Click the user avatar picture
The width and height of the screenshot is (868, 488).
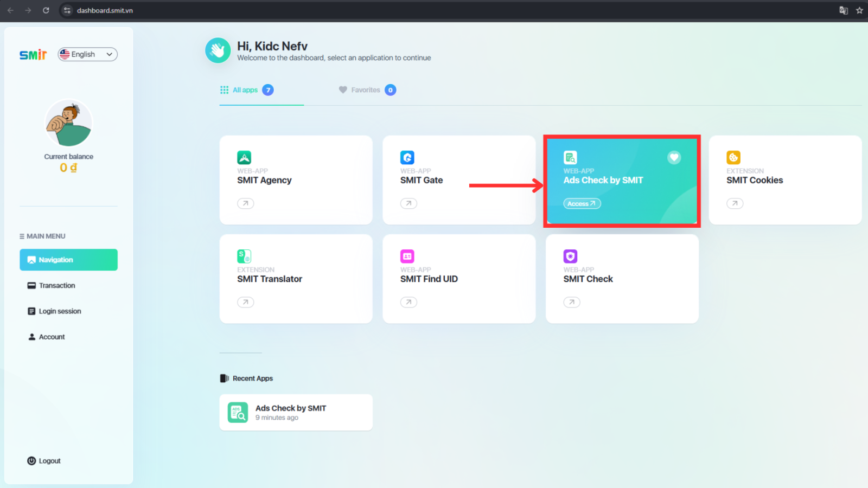coord(69,124)
